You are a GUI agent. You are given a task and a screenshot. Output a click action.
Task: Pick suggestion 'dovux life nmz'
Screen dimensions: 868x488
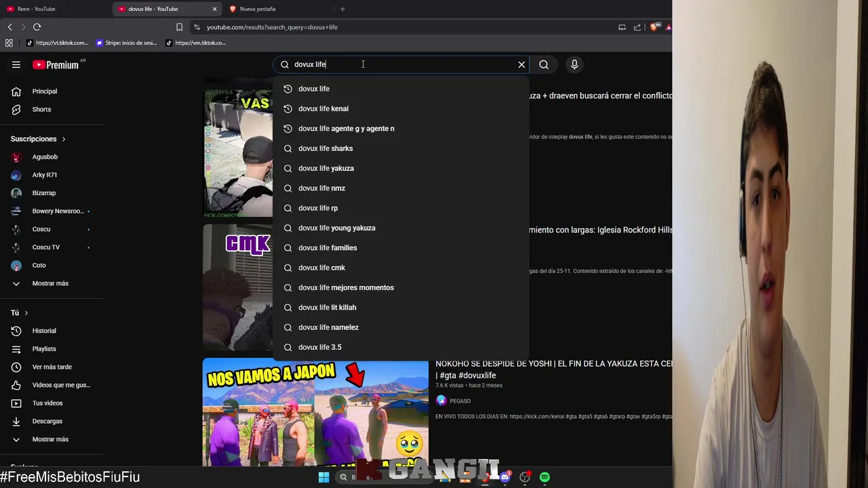click(x=400, y=188)
